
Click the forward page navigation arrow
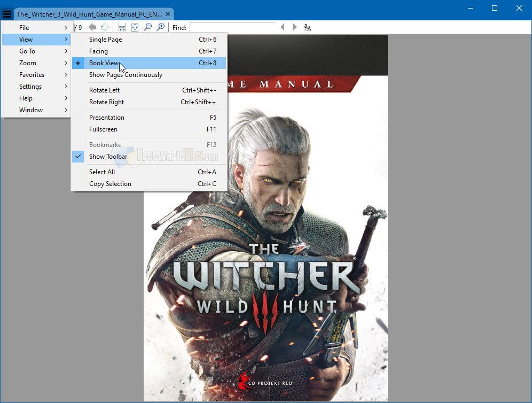pos(104,27)
